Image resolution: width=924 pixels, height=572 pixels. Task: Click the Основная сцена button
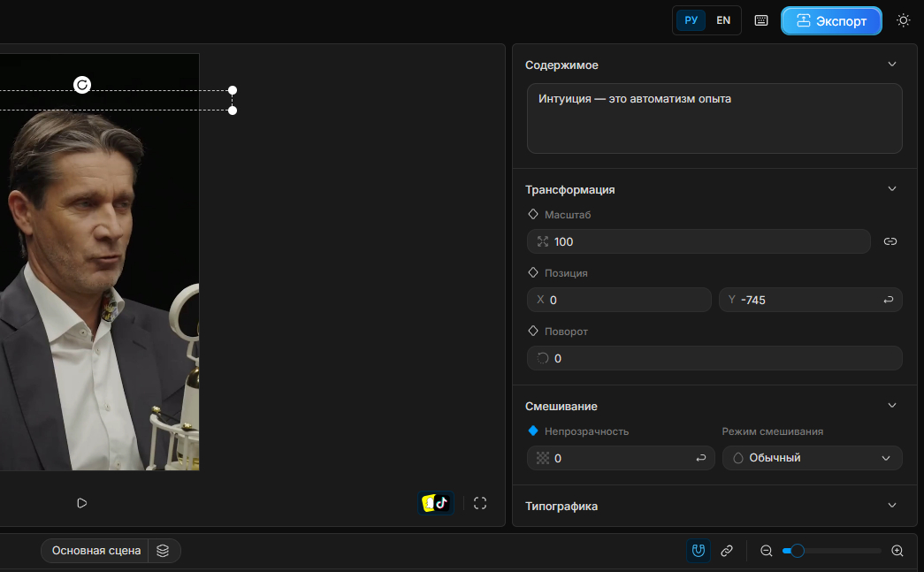pos(96,551)
